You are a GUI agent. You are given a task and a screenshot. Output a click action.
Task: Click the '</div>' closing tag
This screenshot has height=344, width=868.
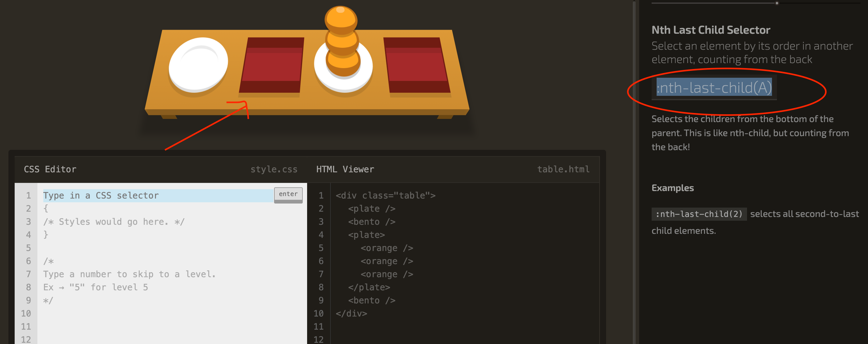tap(351, 314)
